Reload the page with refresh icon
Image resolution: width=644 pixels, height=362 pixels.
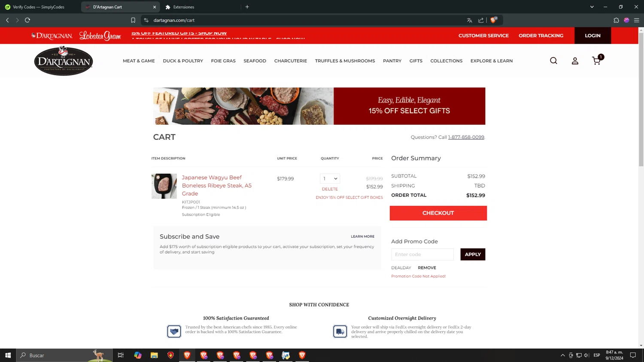tap(27, 20)
